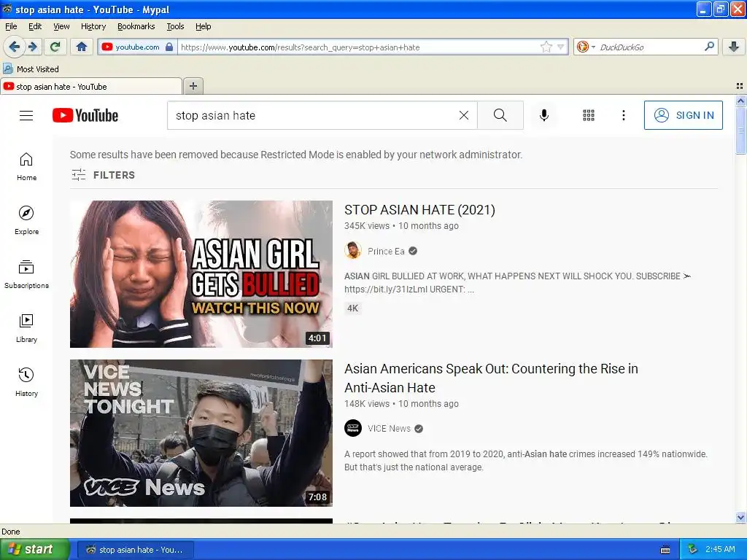Open Library in the sidebar

point(26,328)
